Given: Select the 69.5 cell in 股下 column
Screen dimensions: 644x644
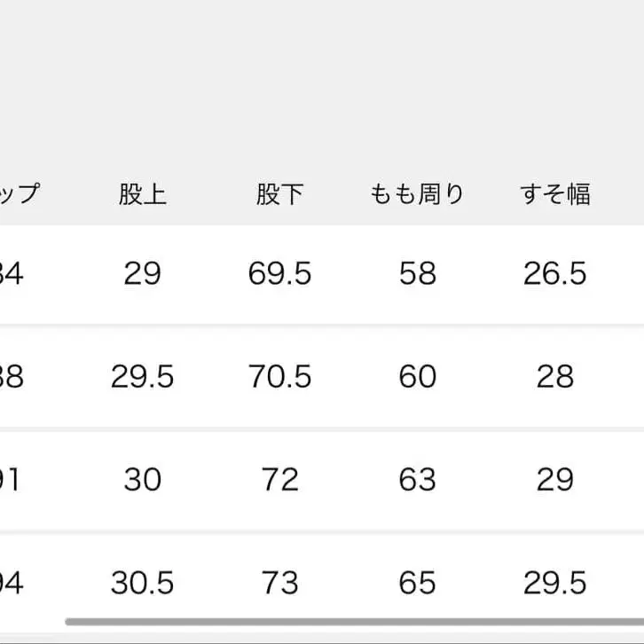Looking at the screenshot, I should click(279, 274).
